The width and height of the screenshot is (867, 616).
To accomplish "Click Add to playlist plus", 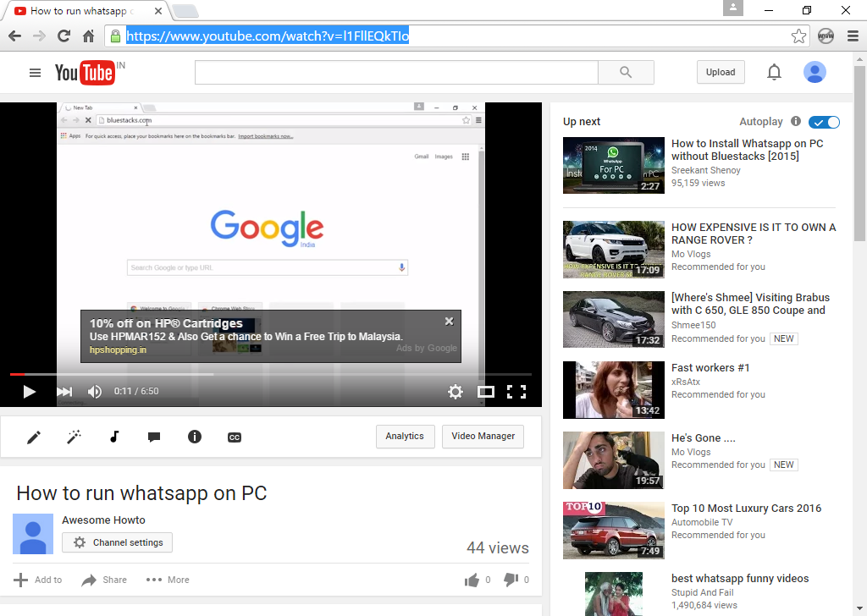I will click(x=37, y=580).
